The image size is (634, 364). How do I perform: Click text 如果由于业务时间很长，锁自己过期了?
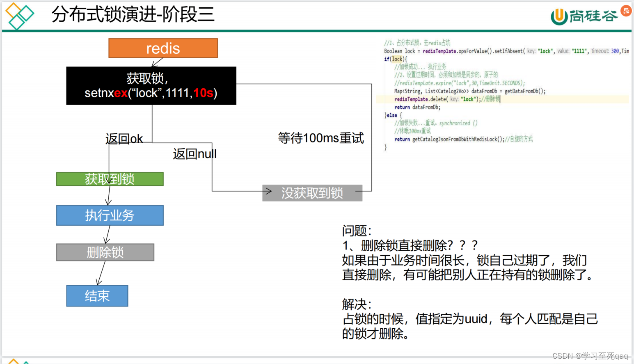click(446, 260)
